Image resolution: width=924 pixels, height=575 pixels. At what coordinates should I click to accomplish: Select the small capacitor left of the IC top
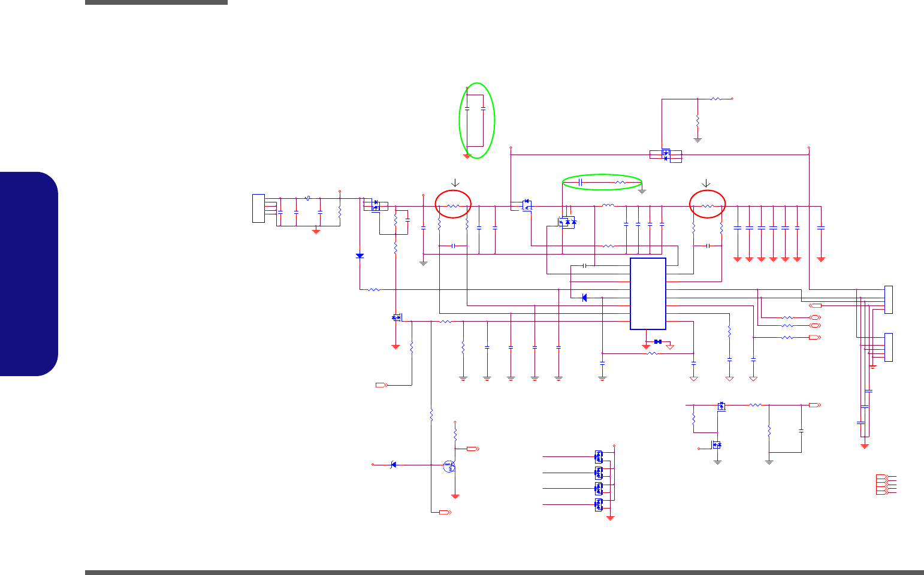584,265
